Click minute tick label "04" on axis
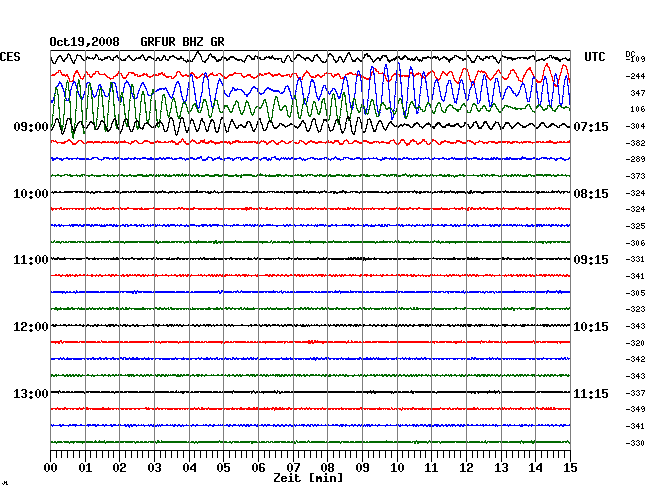This screenshot has width=650, height=494. point(189,468)
